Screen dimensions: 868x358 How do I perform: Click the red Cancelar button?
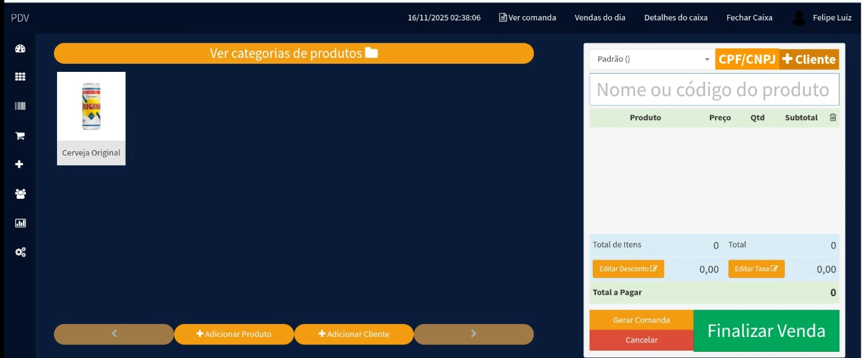point(641,340)
